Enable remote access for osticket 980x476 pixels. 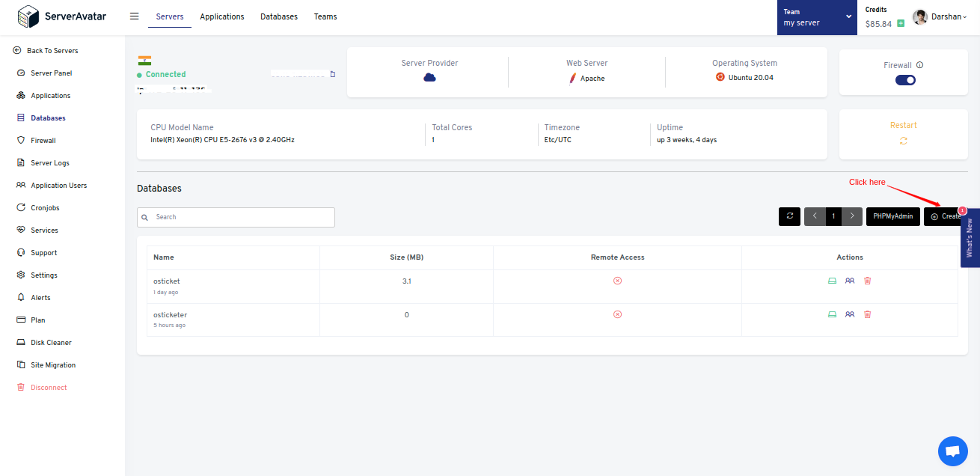pyautogui.click(x=617, y=281)
